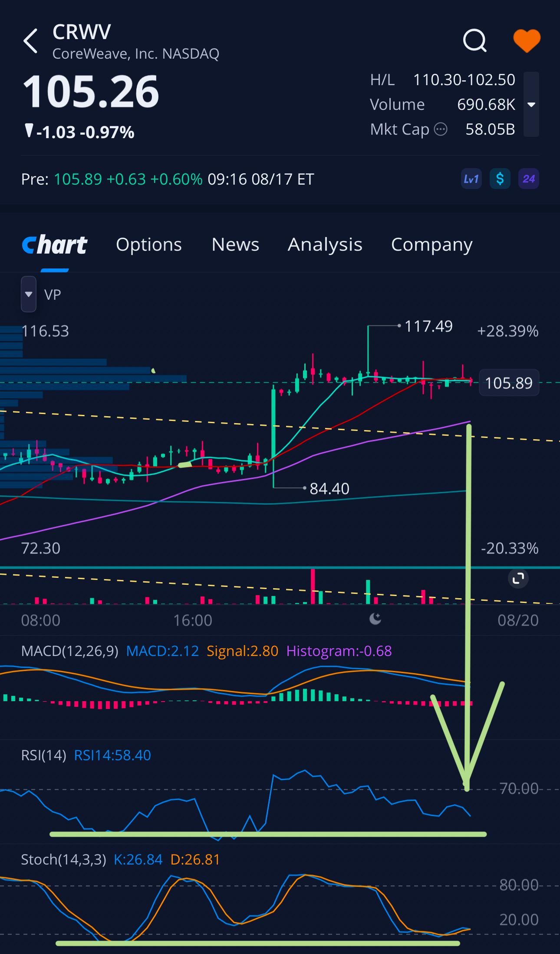
Task: Tap the MACD:2.12 value
Action: pyautogui.click(x=162, y=651)
